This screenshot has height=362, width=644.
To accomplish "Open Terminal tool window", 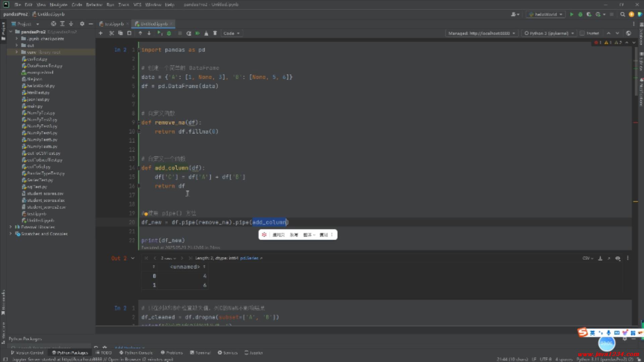I will (200, 353).
